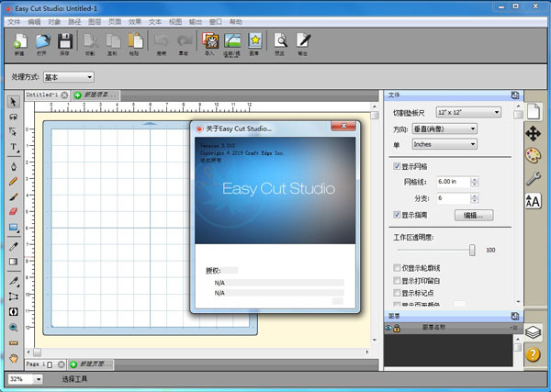Select the Eyedropper tool
Viewport: 551px width, 392px height.
[14, 246]
